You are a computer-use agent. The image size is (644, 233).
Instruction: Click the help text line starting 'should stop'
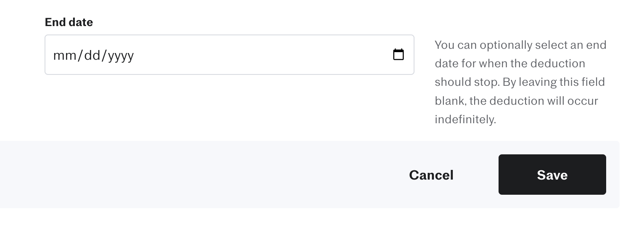tap(520, 82)
